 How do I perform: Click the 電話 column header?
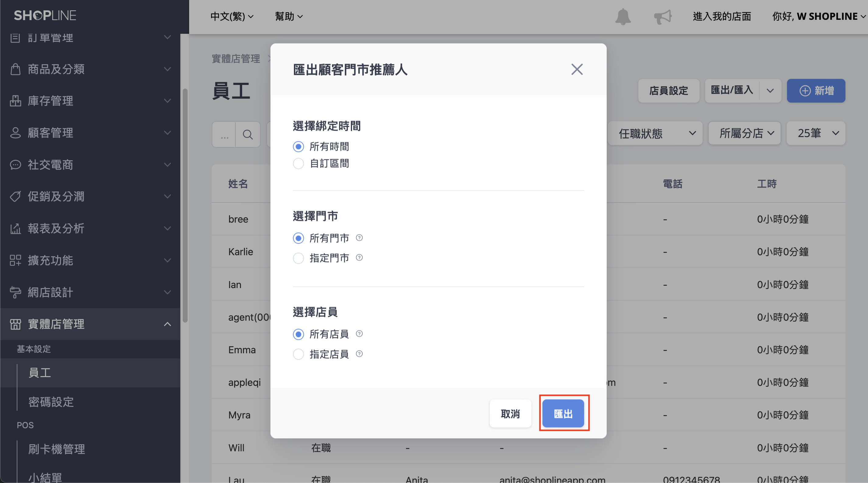click(x=672, y=184)
